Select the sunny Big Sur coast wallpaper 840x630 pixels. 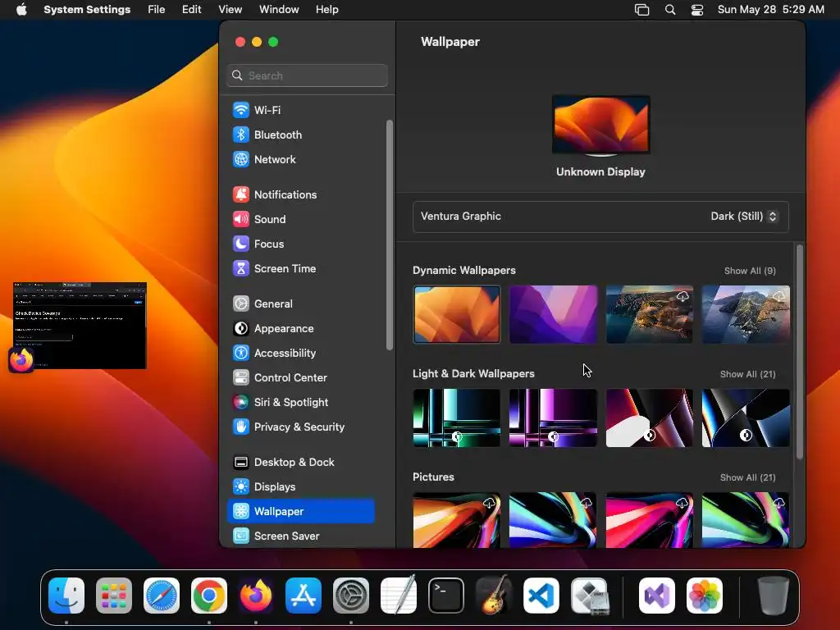(x=650, y=314)
